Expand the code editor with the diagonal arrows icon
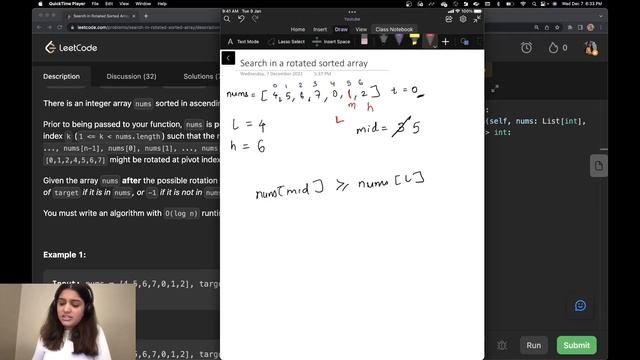This screenshot has width=640, height=360. 495,89
